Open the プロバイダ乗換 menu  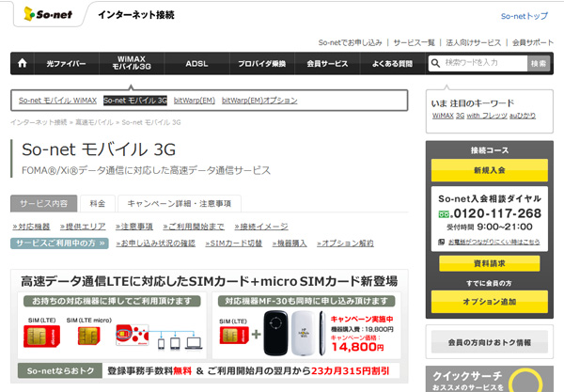261,64
